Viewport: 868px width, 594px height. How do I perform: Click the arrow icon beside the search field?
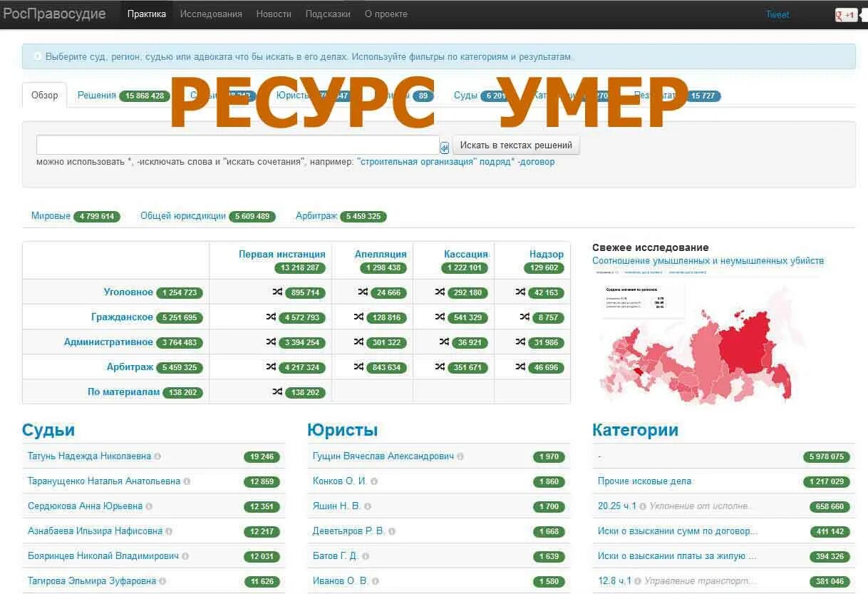[445, 145]
